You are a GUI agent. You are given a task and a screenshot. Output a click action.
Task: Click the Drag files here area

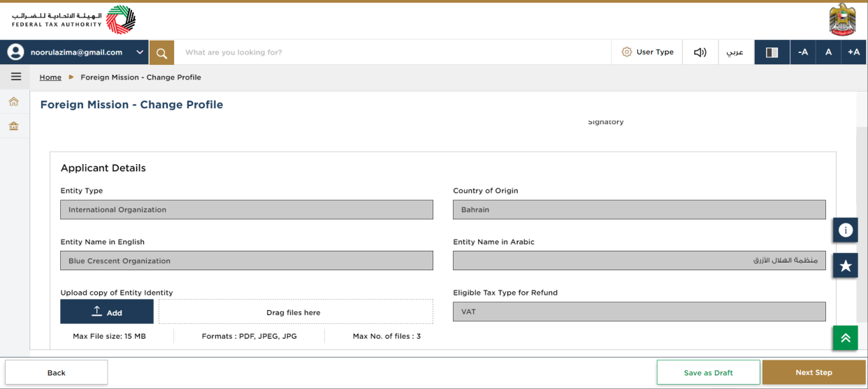tap(296, 312)
